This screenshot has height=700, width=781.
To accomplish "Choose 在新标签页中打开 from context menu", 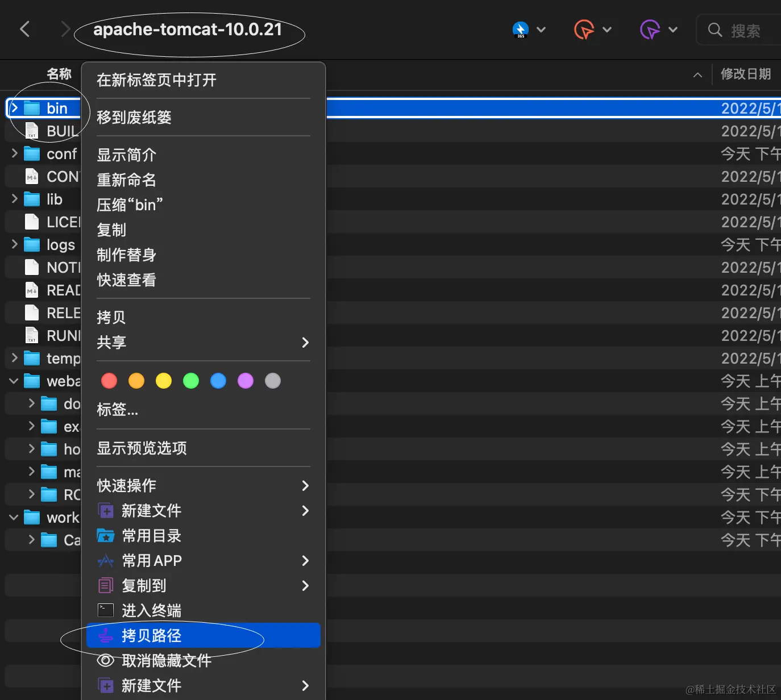I will (203, 80).
